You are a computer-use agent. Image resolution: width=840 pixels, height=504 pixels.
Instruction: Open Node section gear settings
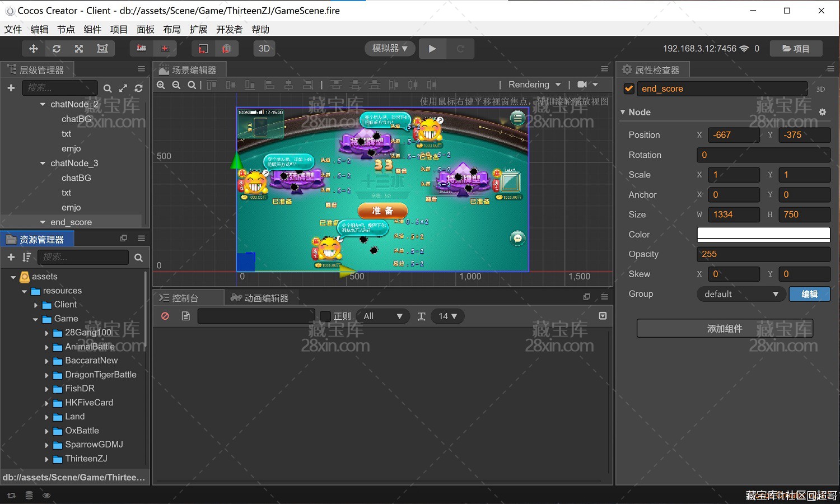coord(822,112)
